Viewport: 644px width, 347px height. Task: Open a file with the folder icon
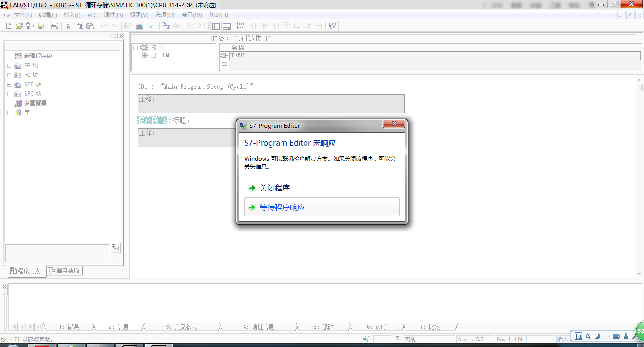point(19,26)
